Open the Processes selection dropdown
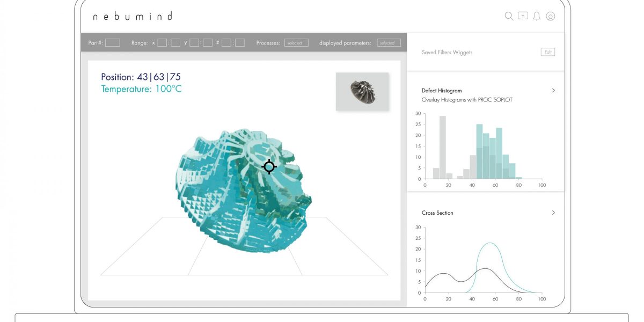Viewport: 644px width, 322px height. click(x=296, y=42)
